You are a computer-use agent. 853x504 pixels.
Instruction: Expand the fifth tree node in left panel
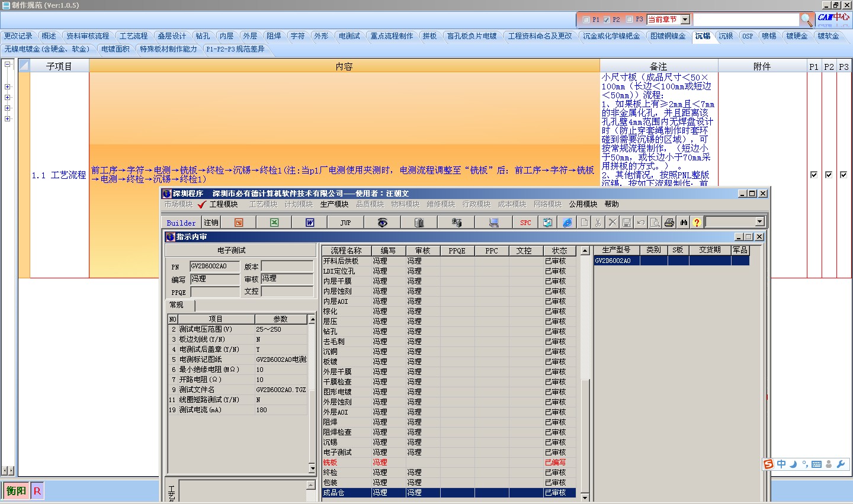(x=8, y=118)
